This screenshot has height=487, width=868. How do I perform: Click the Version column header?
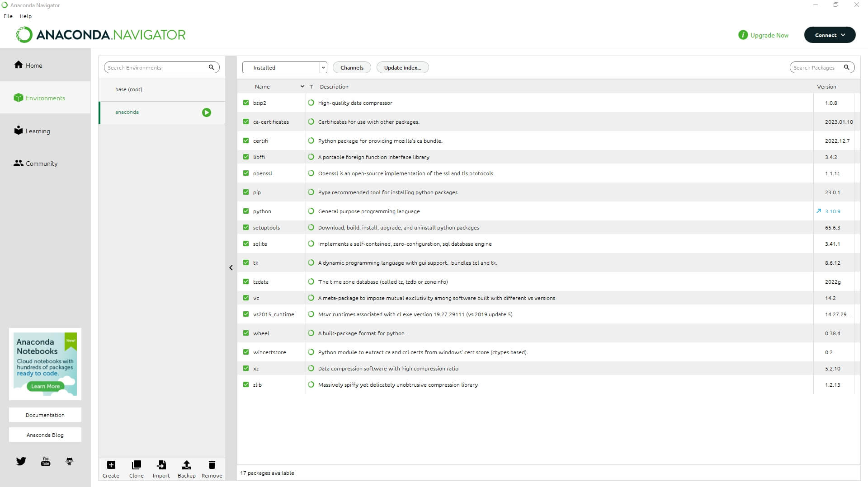coord(826,86)
